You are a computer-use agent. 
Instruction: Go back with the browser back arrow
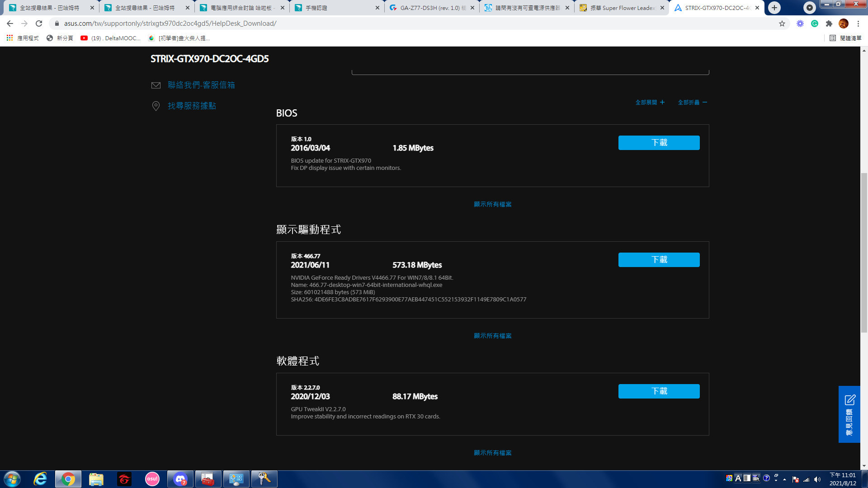(x=10, y=23)
